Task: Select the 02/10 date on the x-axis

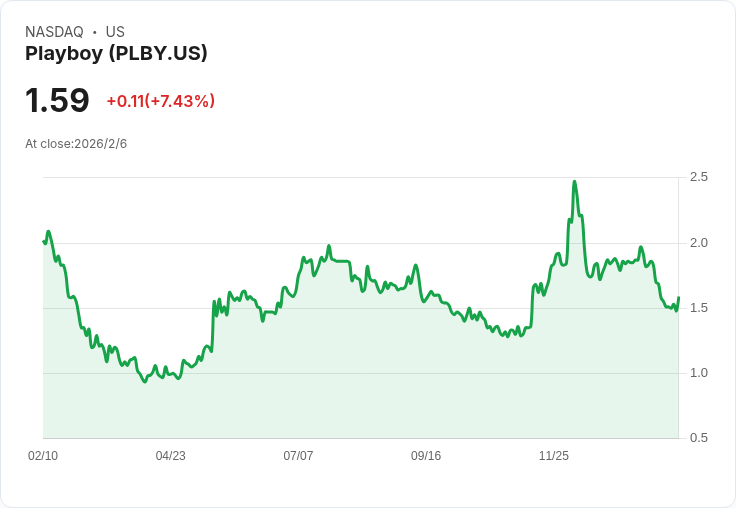Action: (x=43, y=456)
